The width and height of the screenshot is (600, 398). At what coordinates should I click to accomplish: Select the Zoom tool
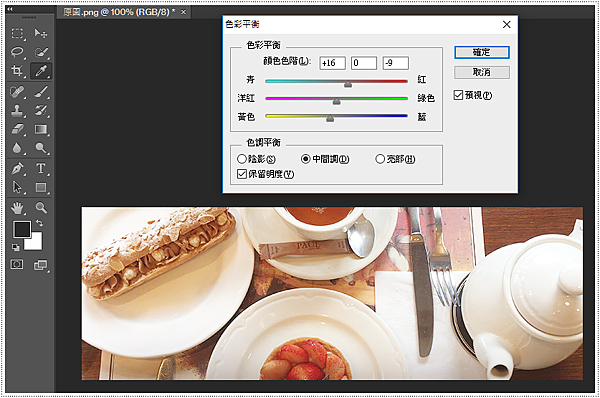coord(41,208)
